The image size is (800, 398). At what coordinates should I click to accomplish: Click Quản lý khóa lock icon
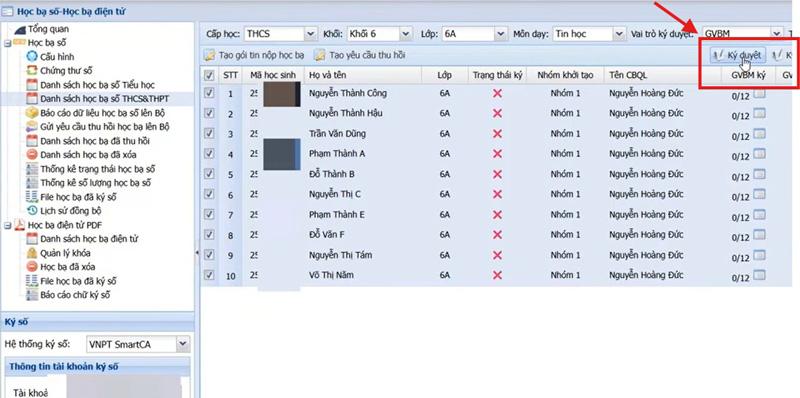click(32, 253)
